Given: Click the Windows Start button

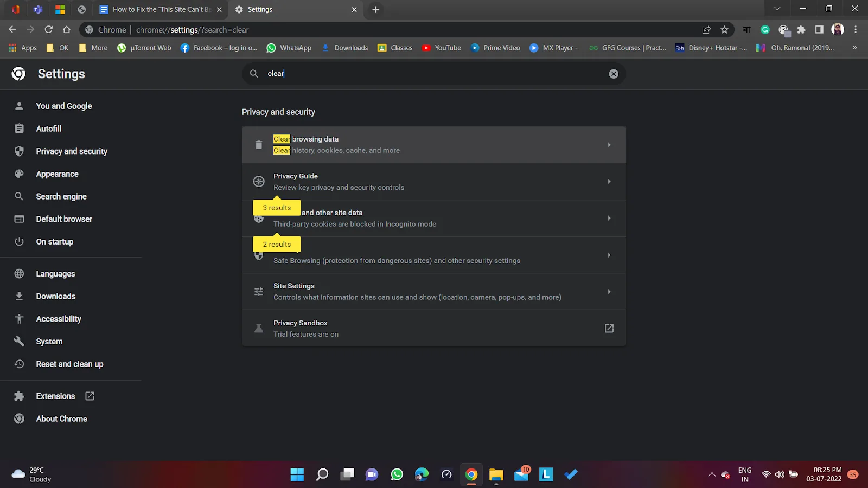Looking at the screenshot, I should click(x=297, y=474).
